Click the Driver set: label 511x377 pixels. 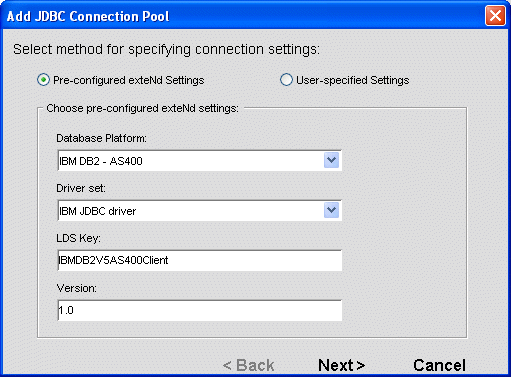81,188
